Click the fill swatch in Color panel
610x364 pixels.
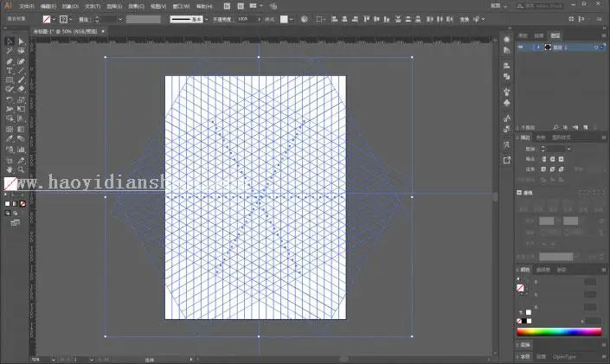point(520,288)
